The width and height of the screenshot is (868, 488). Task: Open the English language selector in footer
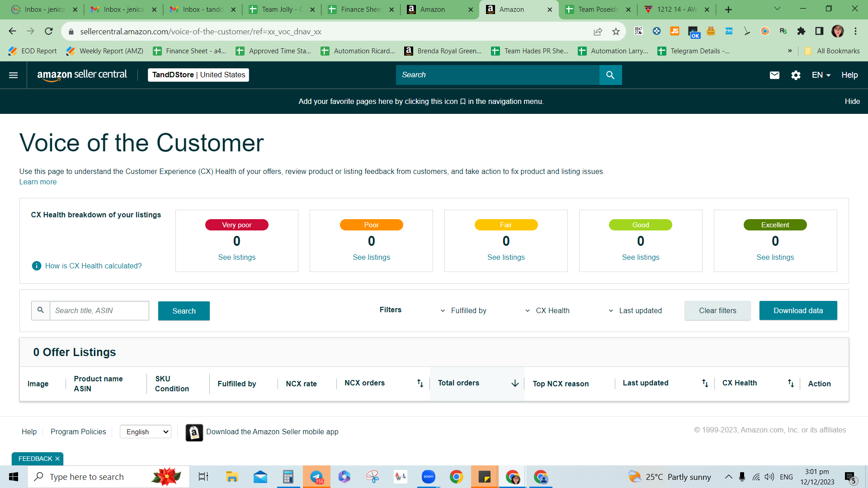coord(146,432)
